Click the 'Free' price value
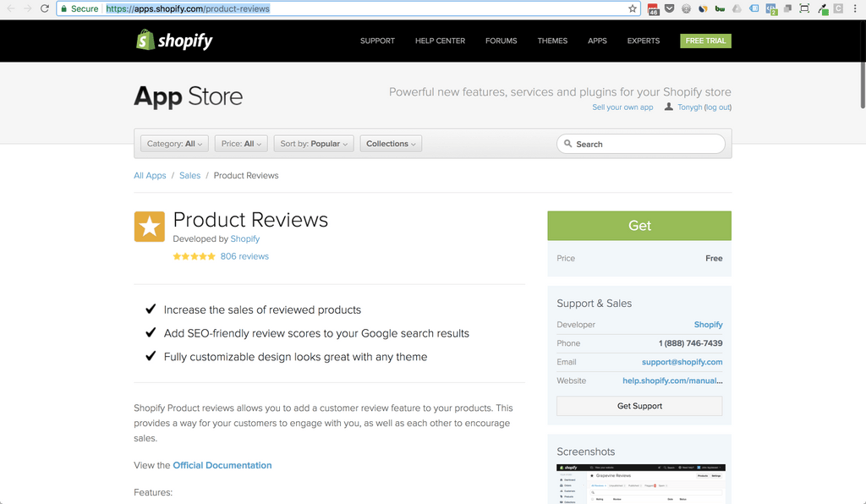866x504 pixels. (x=714, y=258)
